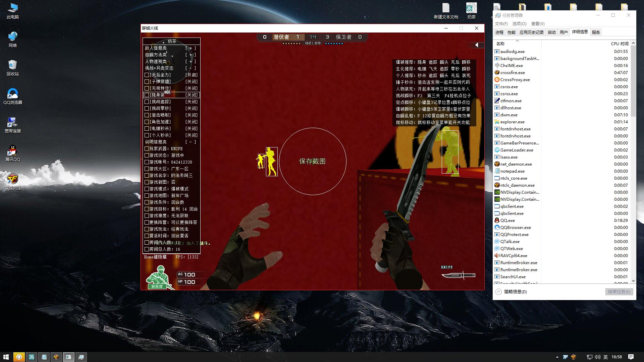644x362 pixels.
Task: Collapse the 说明信息类 [-] section
Action: pos(191,142)
